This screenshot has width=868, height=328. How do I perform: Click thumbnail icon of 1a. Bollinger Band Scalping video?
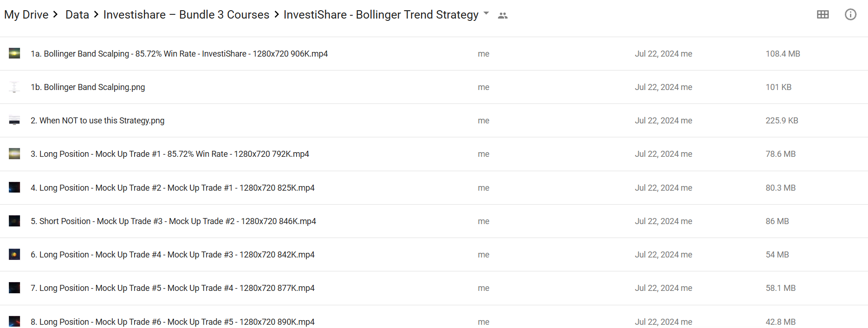point(14,53)
